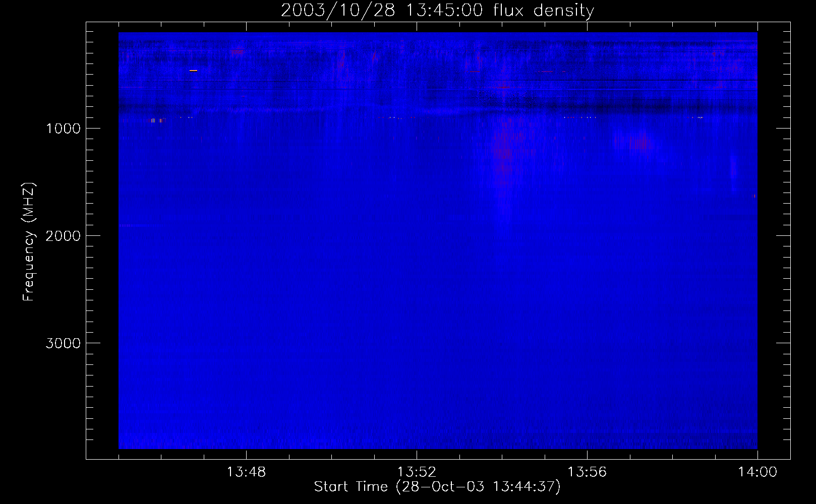Click the 'Start Time (28-Oct-03 13:44:37)' label
Screen dimensions: 816x504
pyautogui.click(x=437, y=487)
